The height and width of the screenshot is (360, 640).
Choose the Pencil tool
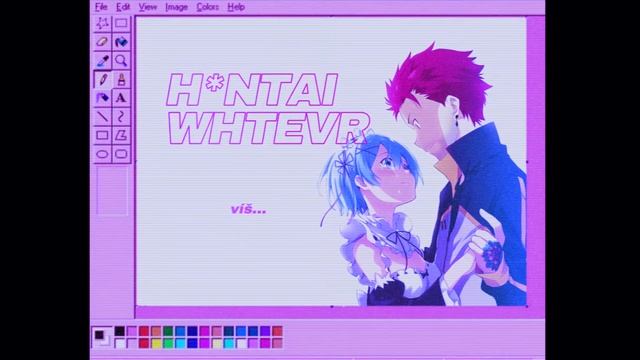click(102, 79)
